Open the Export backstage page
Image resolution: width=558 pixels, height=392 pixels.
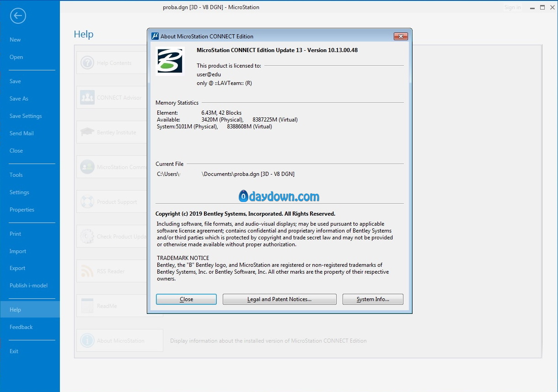point(30,268)
